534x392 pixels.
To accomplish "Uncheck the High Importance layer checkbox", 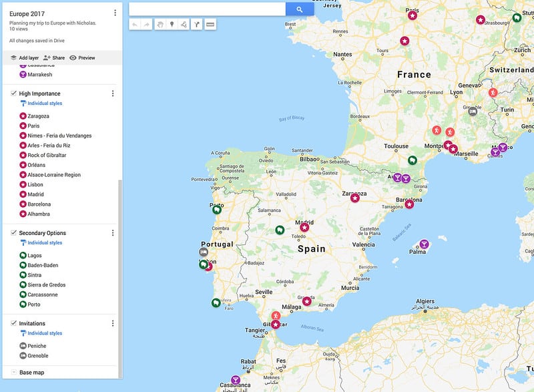I will click(14, 93).
